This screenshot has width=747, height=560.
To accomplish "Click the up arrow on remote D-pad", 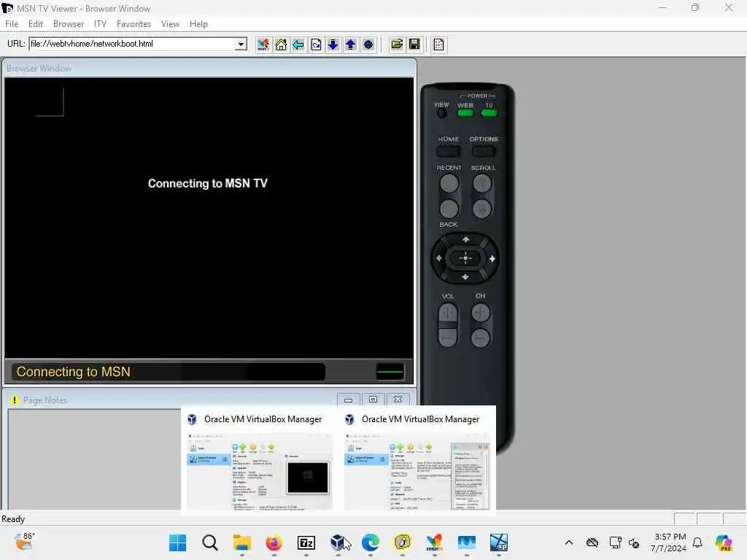I will pyautogui.click(x=465, y=239).
